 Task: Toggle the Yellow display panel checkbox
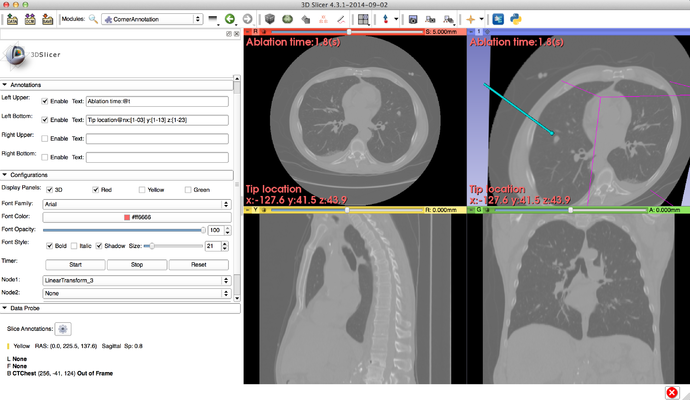[x=141, y=189]
